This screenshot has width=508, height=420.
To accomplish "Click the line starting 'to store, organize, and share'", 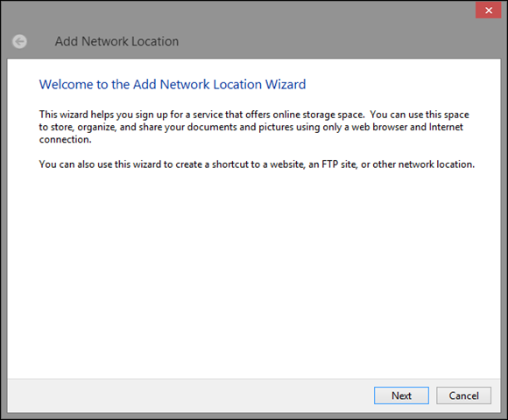I will pyautogui.click(x=251, y=127).
